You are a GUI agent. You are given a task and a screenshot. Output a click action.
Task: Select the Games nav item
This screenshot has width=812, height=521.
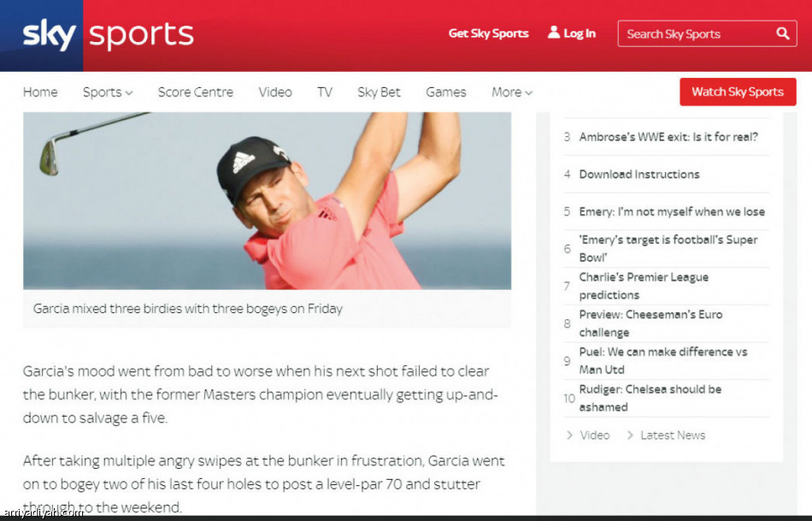click(446, 92)
